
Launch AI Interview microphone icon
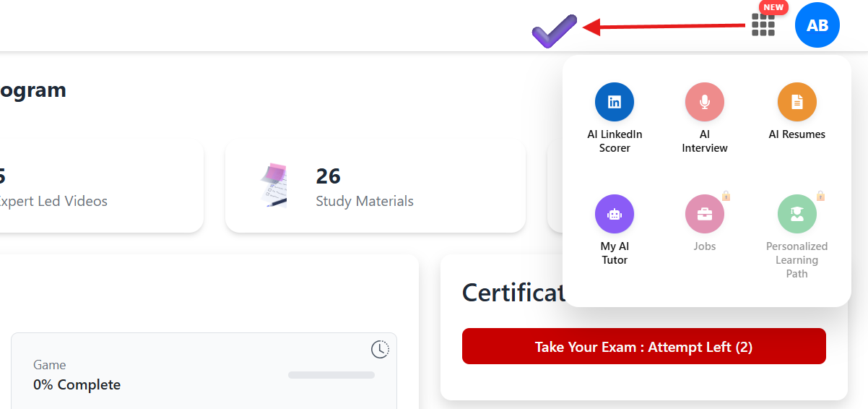coord(705,102)
